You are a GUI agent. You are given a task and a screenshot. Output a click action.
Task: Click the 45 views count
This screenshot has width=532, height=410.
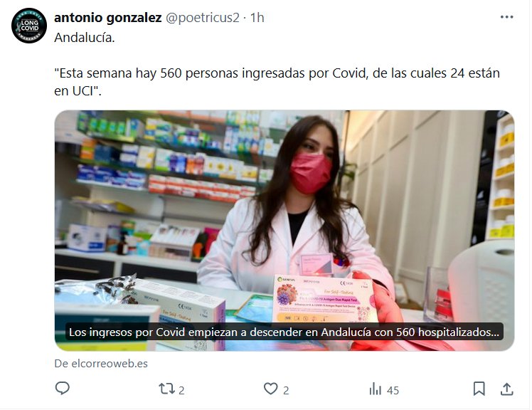[393, 390]
